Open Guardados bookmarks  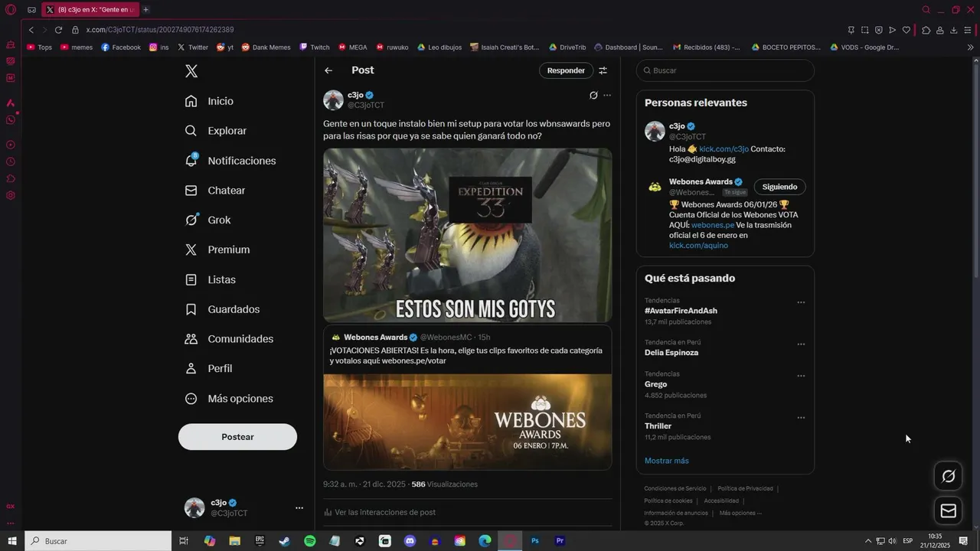point(222,309)
